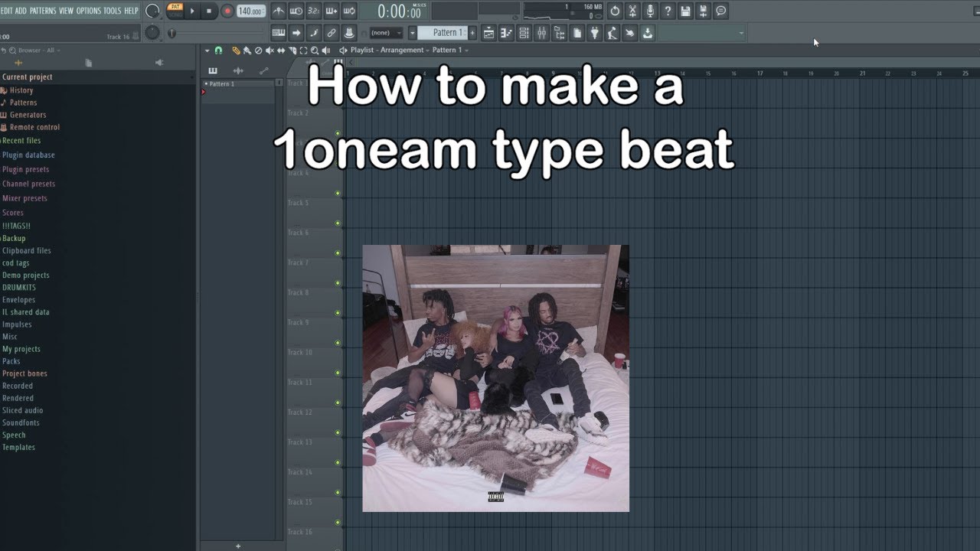This screenshot has height=551, width=980.
Task: Enable wait for input to start playing
Action: click(x=296, y=11)
